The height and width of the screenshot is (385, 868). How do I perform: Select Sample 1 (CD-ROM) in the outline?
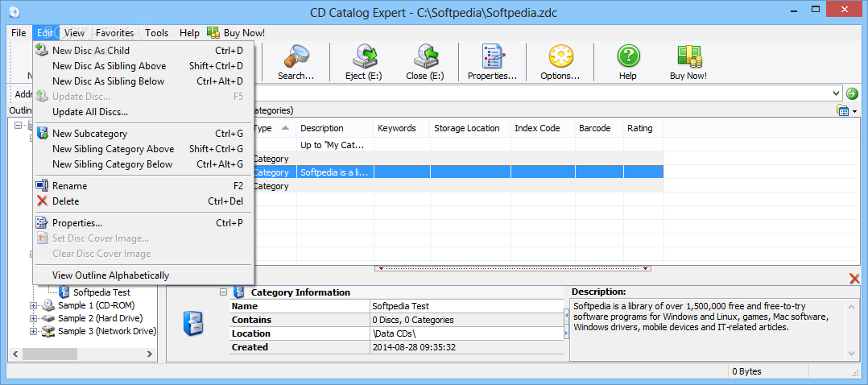coord(97,305)
